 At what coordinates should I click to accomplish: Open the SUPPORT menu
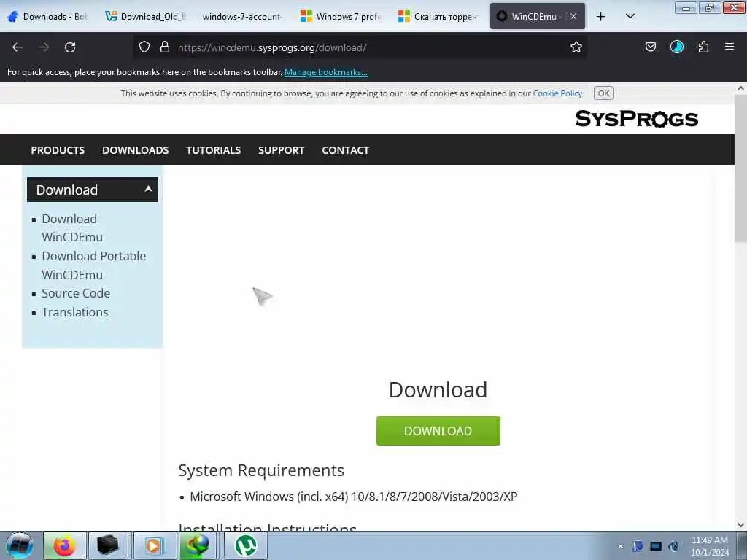(x=281, y=150)
